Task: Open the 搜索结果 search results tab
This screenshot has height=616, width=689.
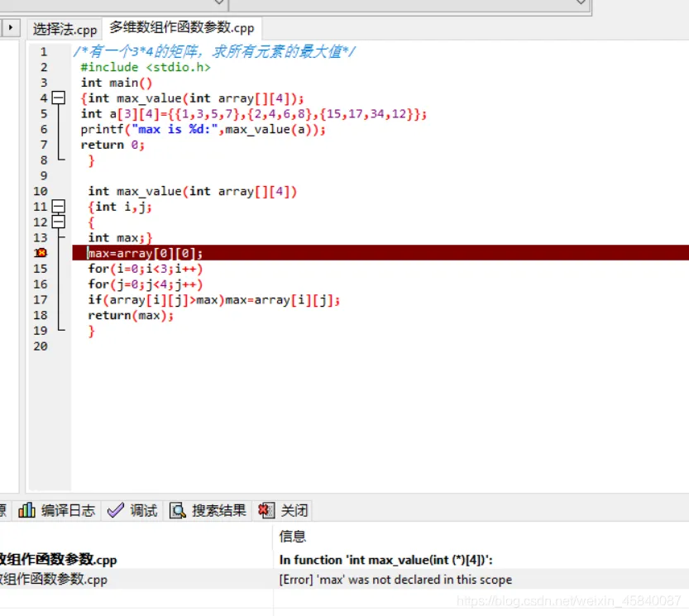Action: (208, 510)
